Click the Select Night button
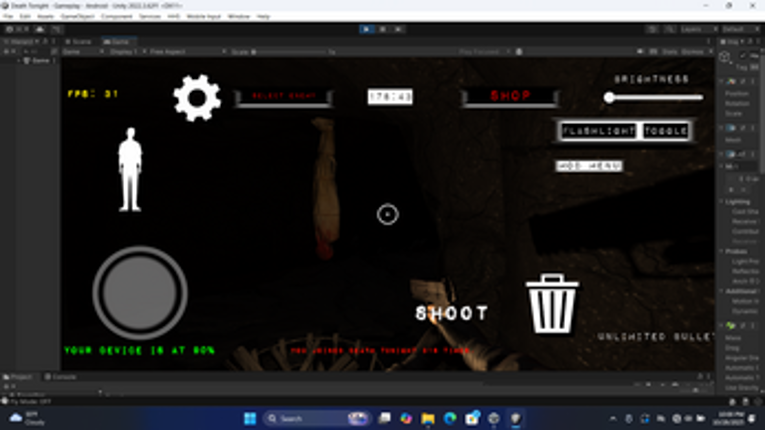Image resolution: width=765 pixels, height=430 pixels. click(x=284, y=97)
